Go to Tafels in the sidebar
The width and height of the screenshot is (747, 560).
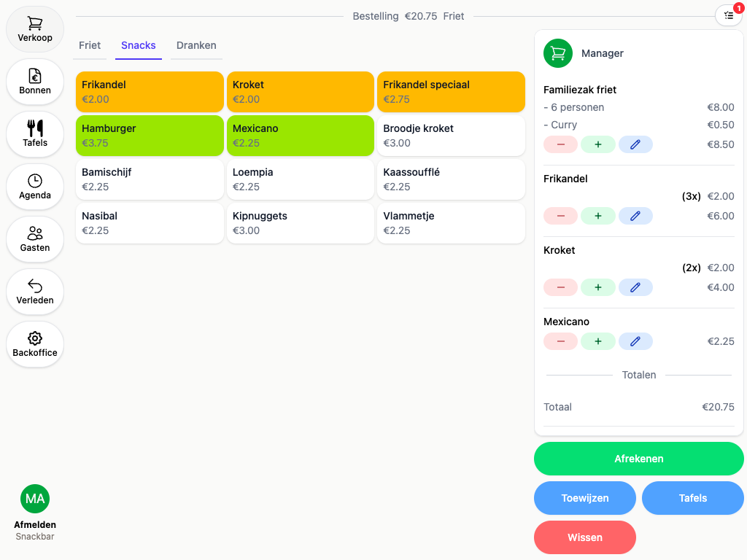tap(35, 134)
